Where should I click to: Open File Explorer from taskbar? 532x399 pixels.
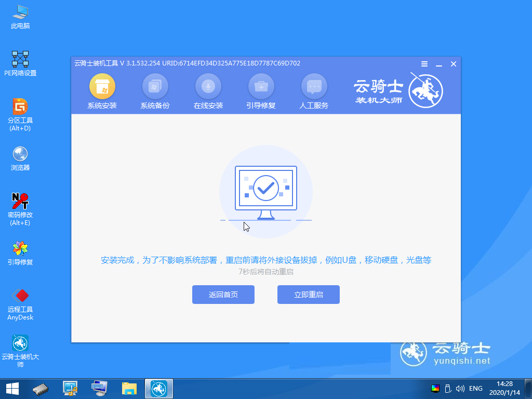pos(129,389)
